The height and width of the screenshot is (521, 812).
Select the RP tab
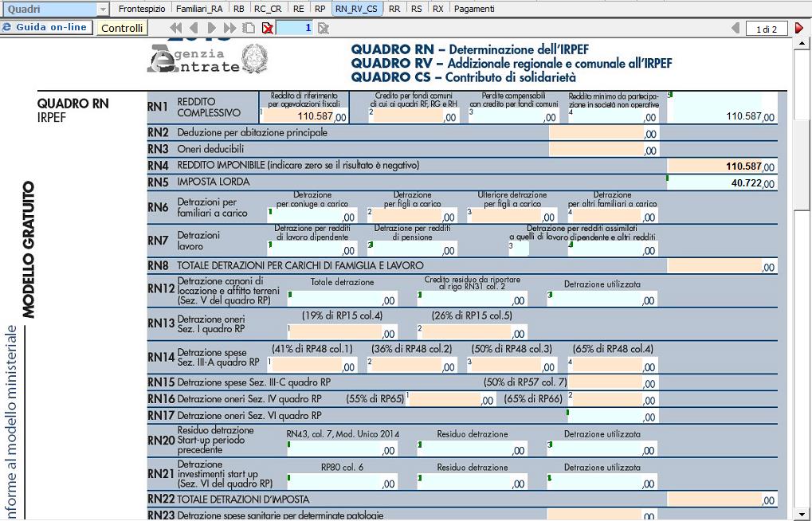pos(320,9)
